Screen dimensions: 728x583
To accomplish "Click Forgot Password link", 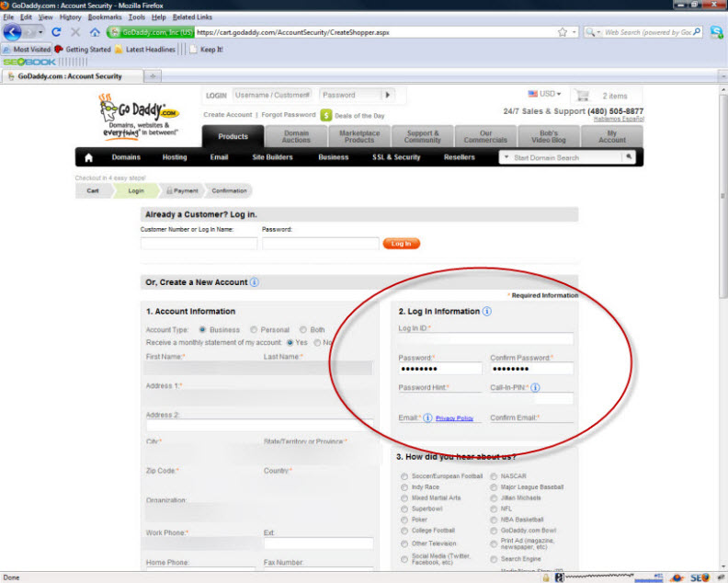I will 289,115.
